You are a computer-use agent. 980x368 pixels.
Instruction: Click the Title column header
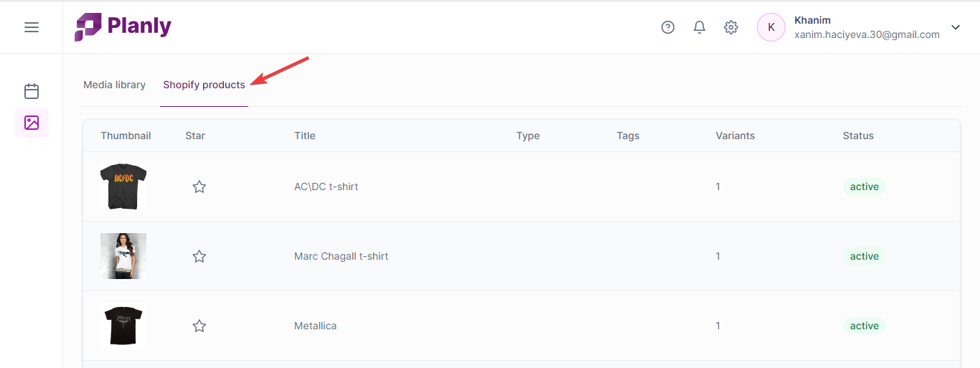(x=304, y=136)
